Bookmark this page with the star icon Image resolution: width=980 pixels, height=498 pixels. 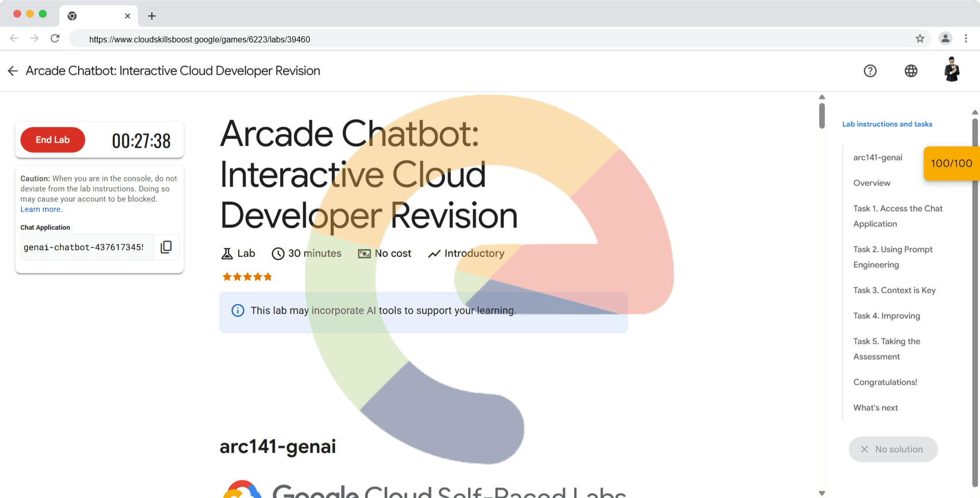point(920,39)
